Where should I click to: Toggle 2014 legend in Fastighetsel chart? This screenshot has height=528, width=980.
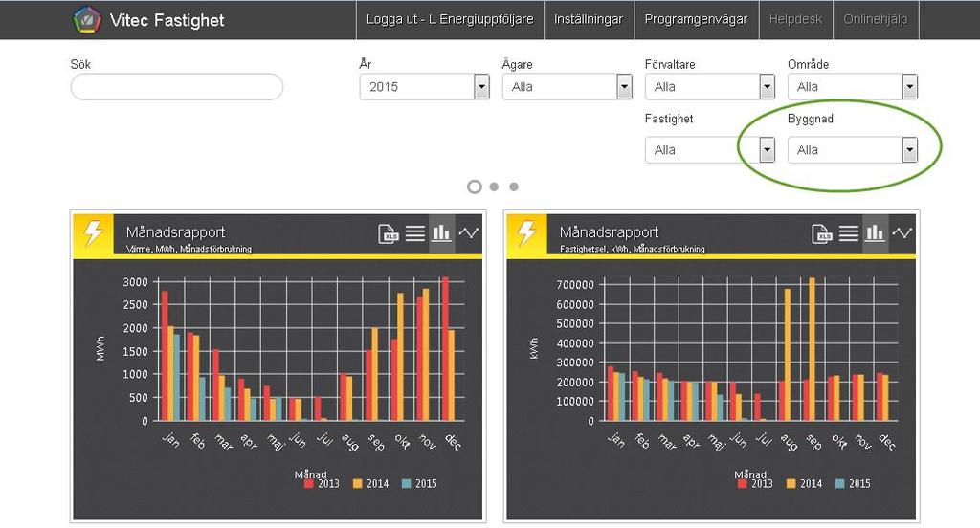[804, 483]
